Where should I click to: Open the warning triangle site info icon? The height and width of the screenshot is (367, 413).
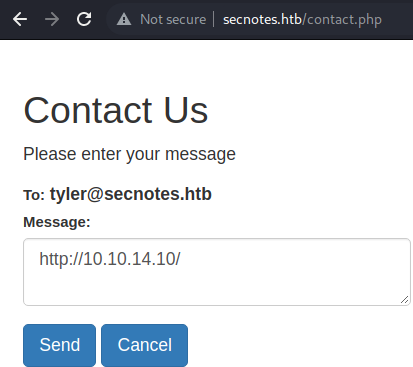[x=124, y=19]
